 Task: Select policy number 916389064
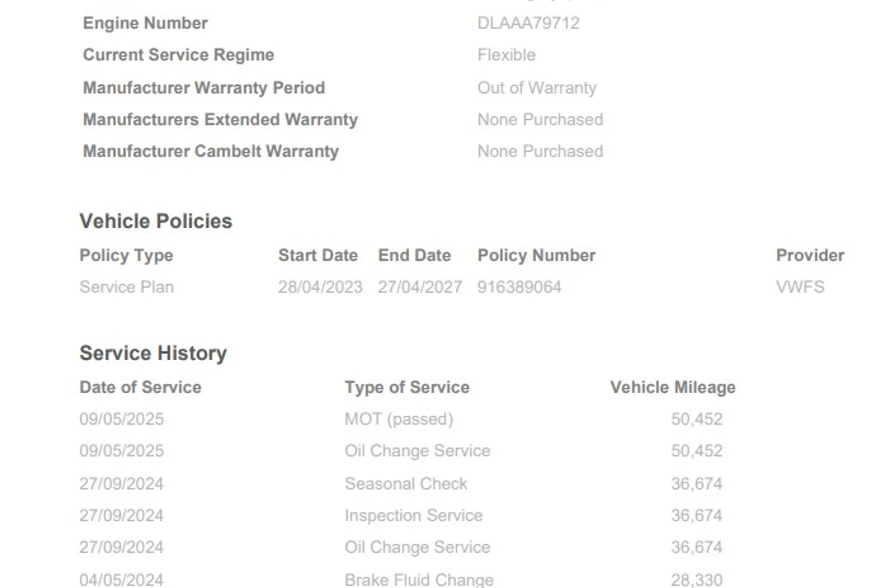point(519,287)
